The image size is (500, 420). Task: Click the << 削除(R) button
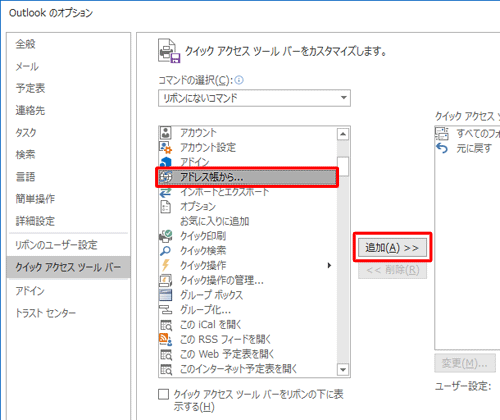(392, 270)
